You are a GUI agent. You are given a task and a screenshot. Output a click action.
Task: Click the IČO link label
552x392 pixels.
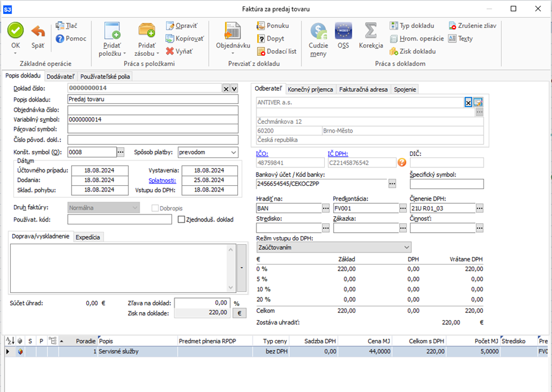point(261,154)
